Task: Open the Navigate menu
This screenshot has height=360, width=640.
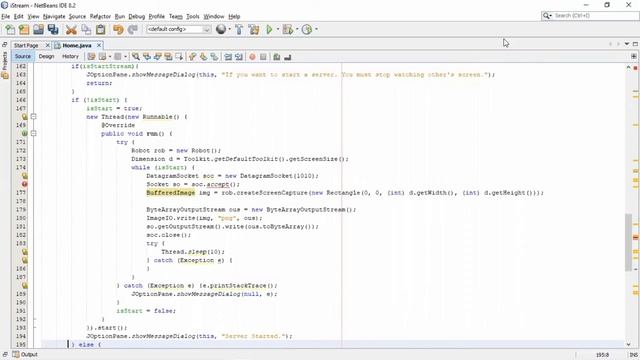Action: click(54, 16)
